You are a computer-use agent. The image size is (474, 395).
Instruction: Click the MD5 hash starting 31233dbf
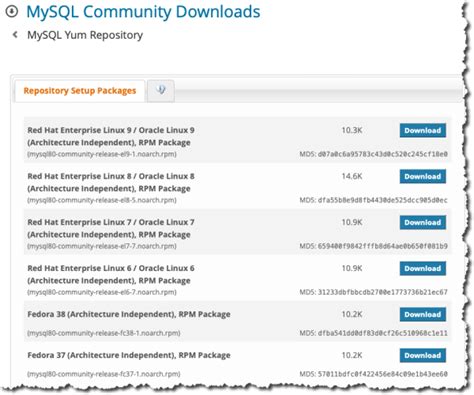382,292
